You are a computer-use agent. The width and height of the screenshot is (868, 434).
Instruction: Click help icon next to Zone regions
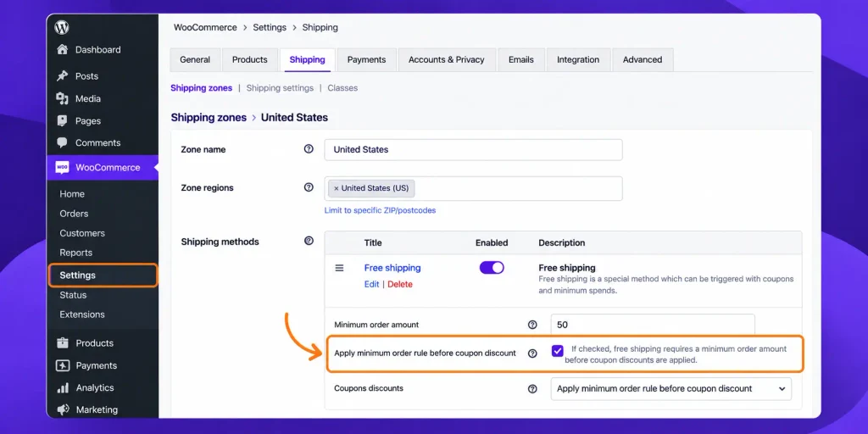[x=309, y=187]
